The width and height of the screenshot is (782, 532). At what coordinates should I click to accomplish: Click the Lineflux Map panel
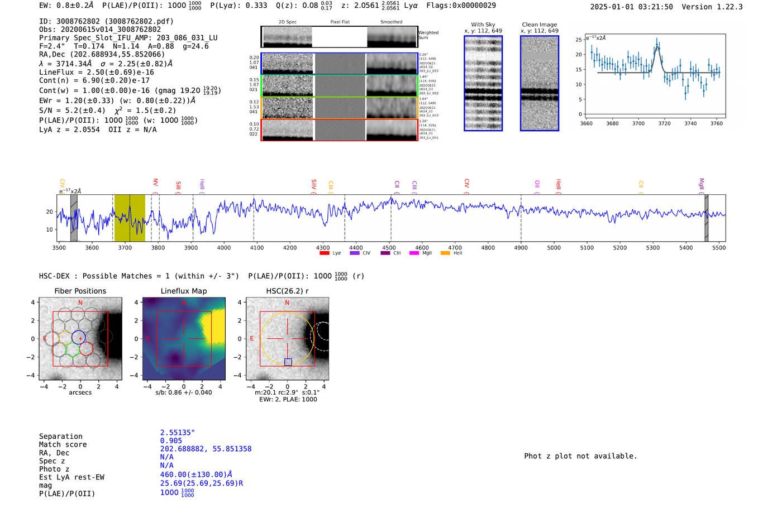coord(184,338)
